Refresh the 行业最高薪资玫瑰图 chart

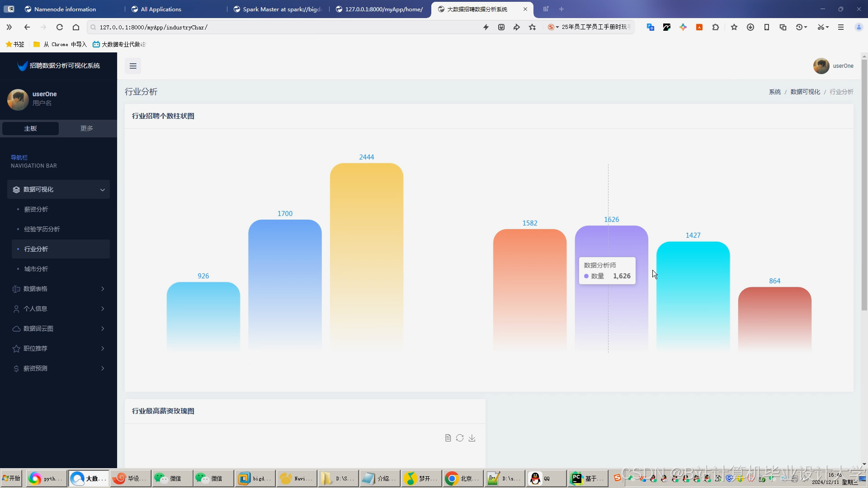[x=460, y=438]
